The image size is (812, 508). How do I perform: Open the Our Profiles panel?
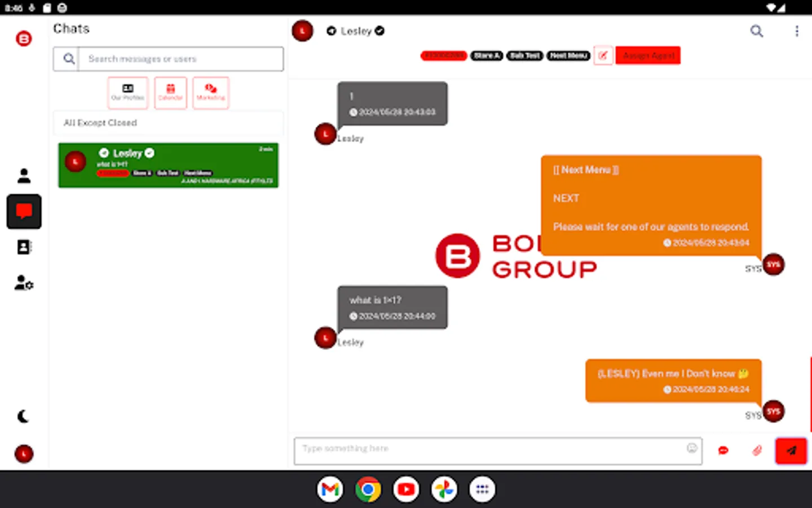click(x=127, y=93)
